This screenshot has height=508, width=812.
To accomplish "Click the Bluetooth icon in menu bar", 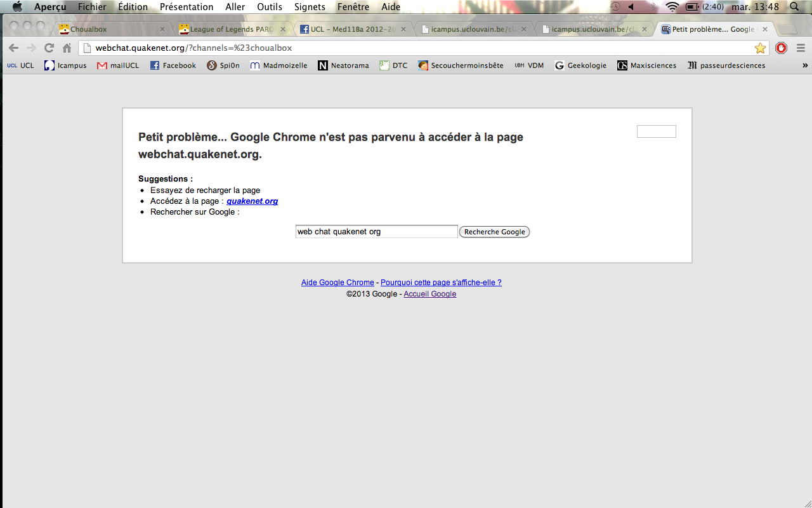I will click(653, 7).
